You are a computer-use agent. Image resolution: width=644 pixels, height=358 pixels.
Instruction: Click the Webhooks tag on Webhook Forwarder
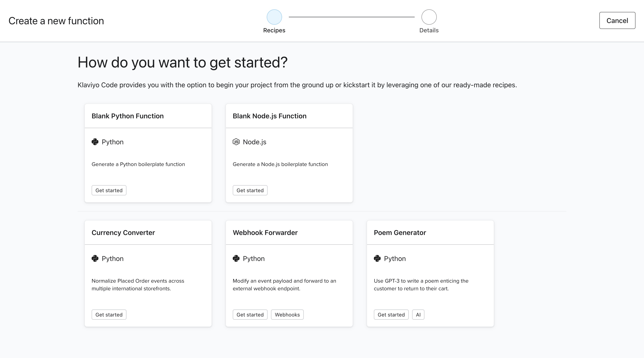tap(287, 315)
